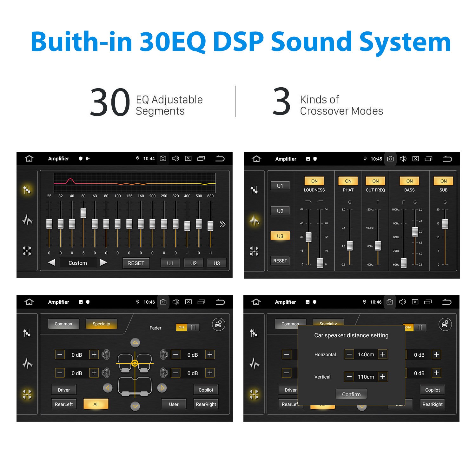
Task: Toggle LOUDNESS ON switch
Action: 314,181
